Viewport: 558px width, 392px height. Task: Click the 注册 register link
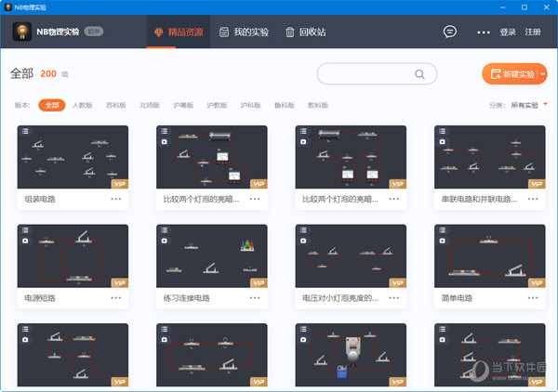[x=532, y=33]
